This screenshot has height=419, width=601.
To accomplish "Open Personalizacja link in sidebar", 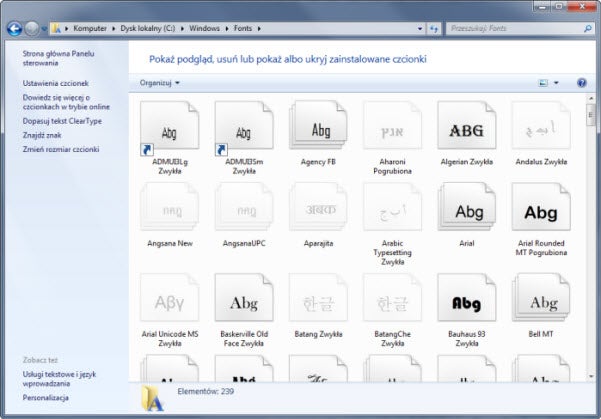I will coord(46,398).
